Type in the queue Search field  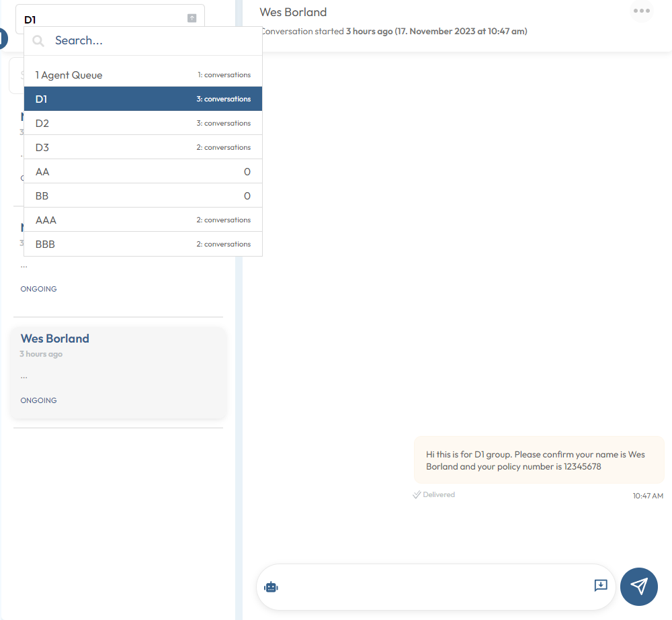coord(143,41)
